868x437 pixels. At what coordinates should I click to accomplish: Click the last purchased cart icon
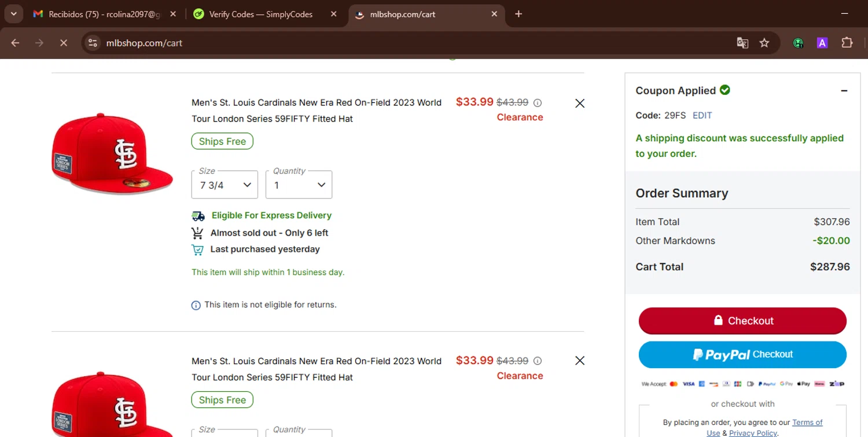[197, 249]
